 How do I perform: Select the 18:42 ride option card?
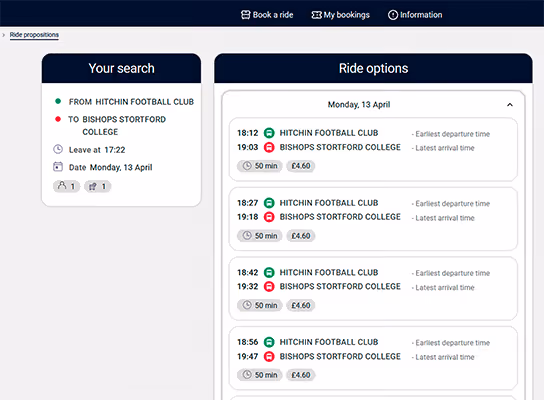point(373,289)
